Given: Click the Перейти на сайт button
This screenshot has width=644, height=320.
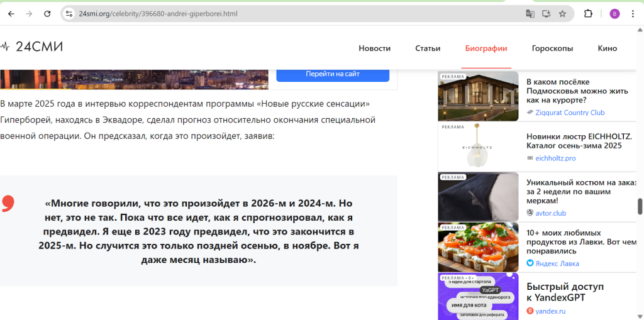Looking at the screenshot, I should click(333, 74).
